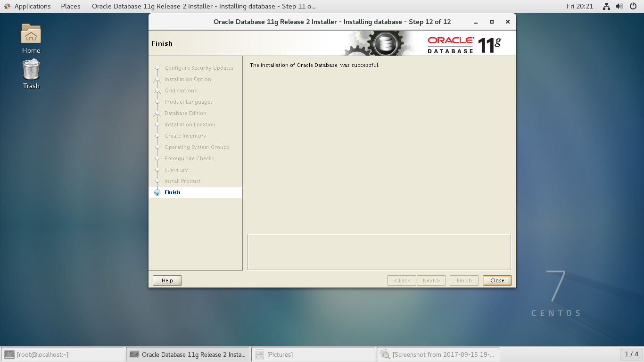Select the Configure Security Updates step
644x362 pixels.
pyautogui.click(x=199, y=68)
